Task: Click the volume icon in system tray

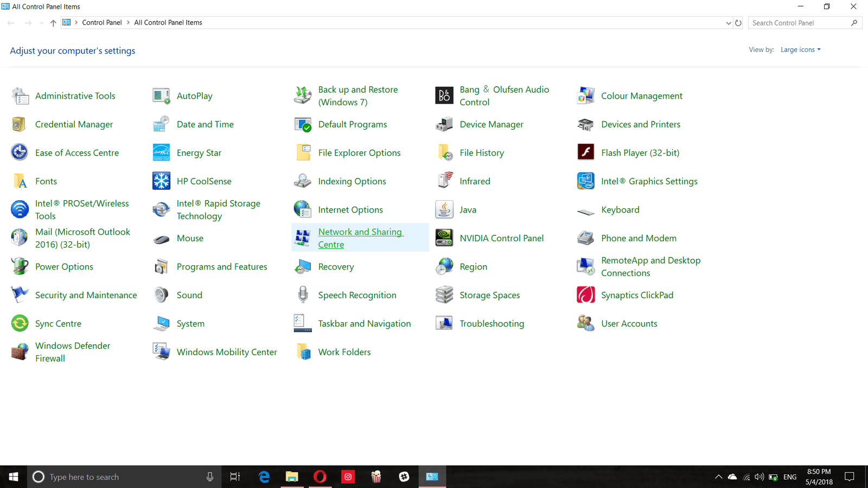Action: click(759, 477)
